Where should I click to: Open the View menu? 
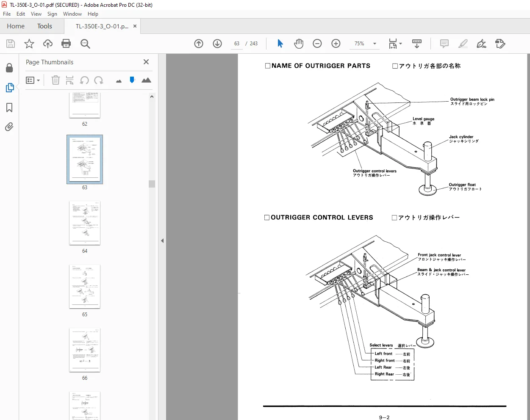(36, 14)
